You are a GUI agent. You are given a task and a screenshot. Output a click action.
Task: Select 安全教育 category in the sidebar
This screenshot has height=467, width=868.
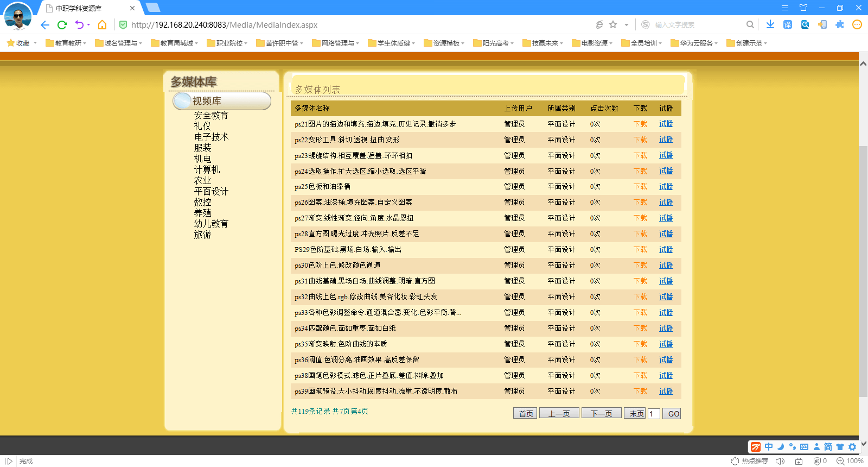pyautogui.click(x=211, y=116)
